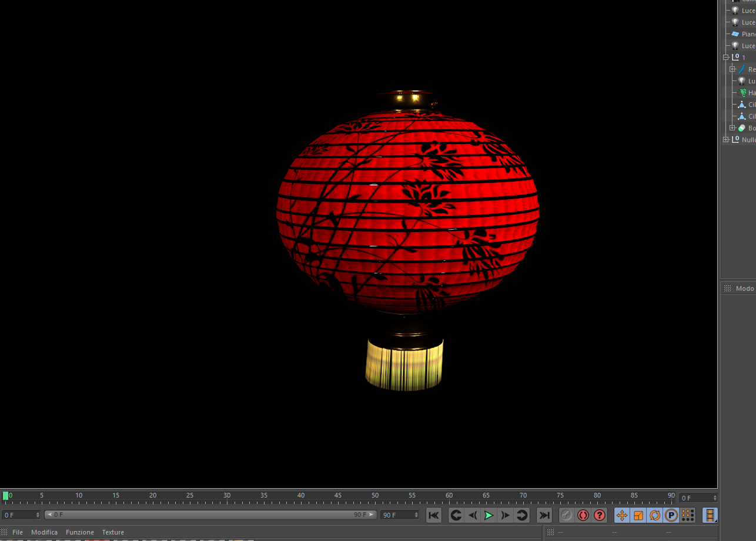756x541 pixels.
Task: Expand the Nullo object in hierarchy
Action: click(x=726, y=140)
